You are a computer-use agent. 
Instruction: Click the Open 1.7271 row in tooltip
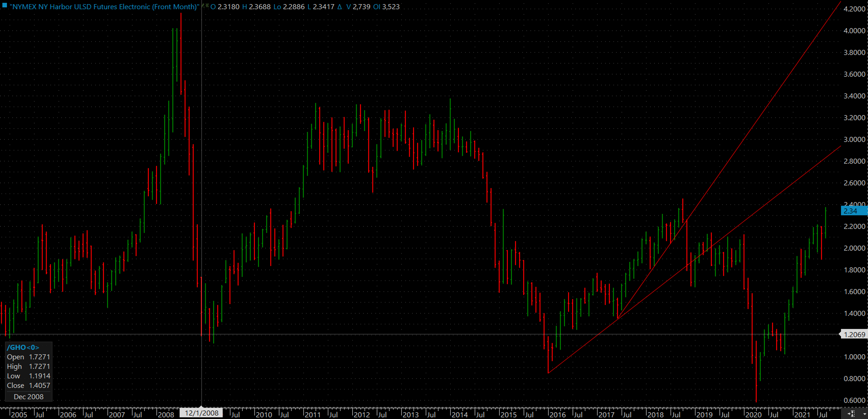coord(28,357)
